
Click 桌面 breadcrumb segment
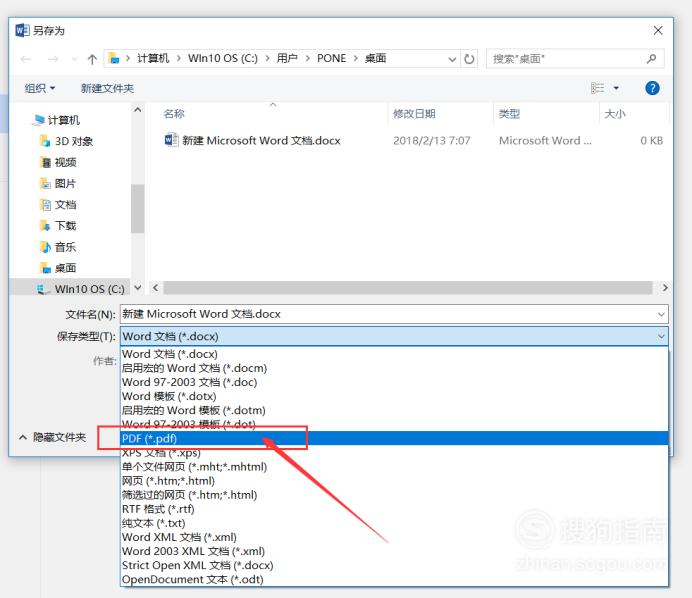[376, 58]
